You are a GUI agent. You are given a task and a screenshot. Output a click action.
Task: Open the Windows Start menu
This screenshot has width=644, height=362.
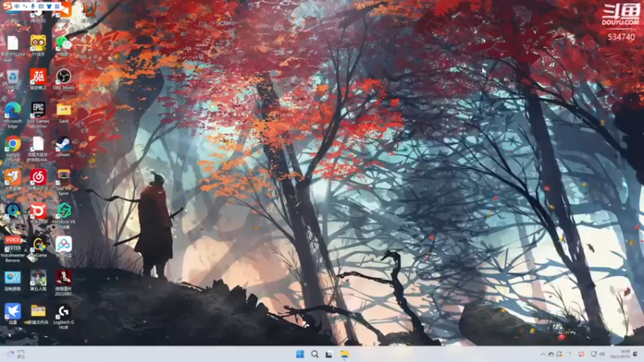tap(299, 354)
